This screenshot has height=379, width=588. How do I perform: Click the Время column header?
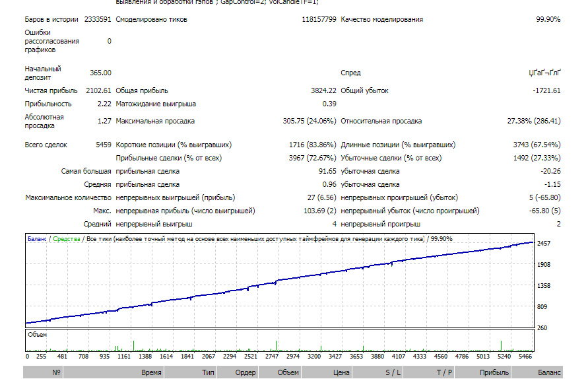coord(114,372)
